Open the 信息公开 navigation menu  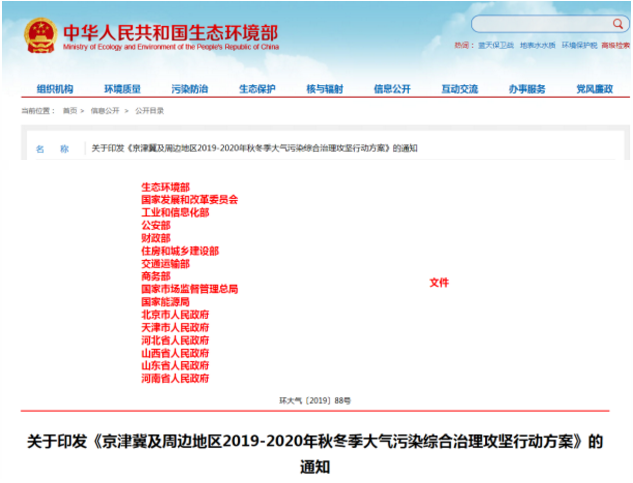(x=392, y=89)
